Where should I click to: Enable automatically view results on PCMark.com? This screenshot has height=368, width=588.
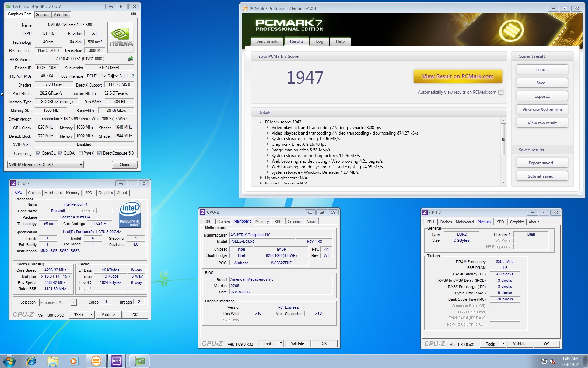[x=501, y=92]
